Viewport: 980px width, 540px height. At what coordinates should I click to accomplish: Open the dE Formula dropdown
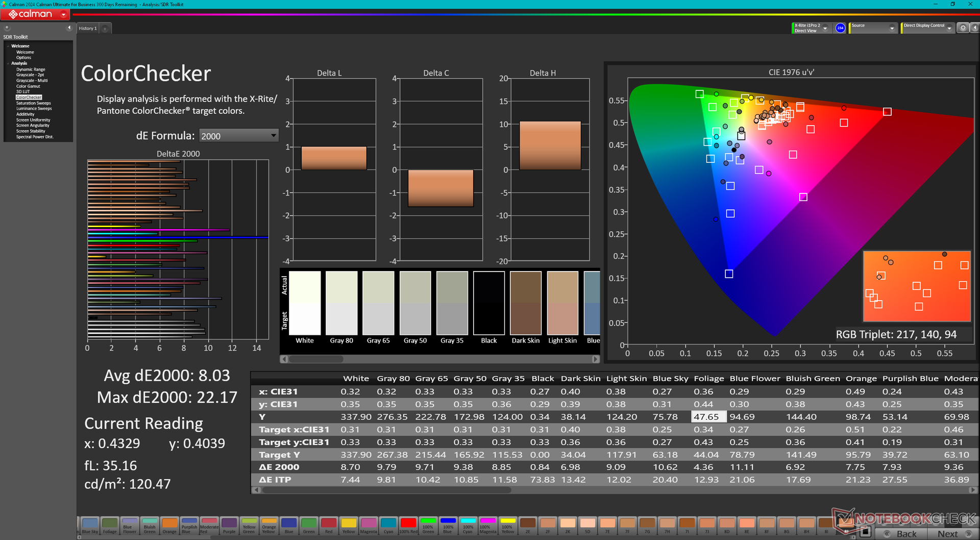pos(238,136)
